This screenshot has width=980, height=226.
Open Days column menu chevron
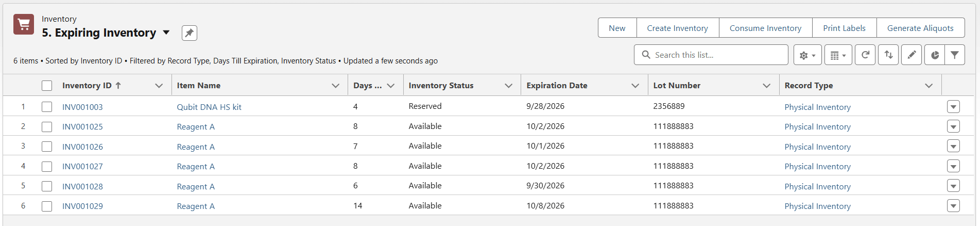[x=391, y=86]
